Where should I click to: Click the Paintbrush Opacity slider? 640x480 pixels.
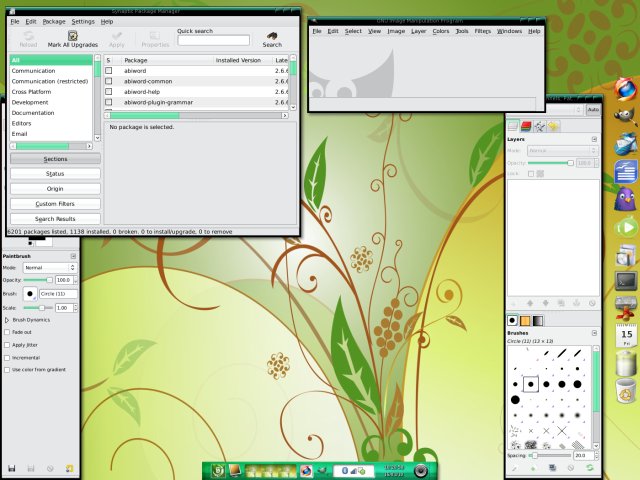coord(38,280)
